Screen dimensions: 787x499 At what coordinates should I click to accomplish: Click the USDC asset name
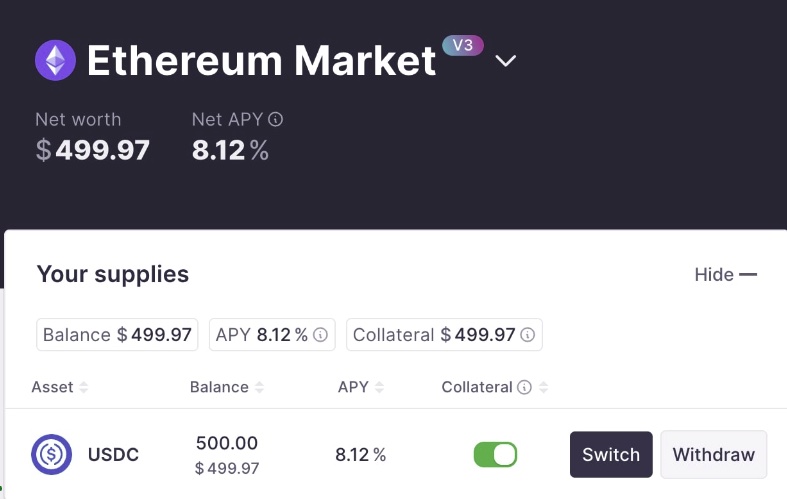point(113,454)
